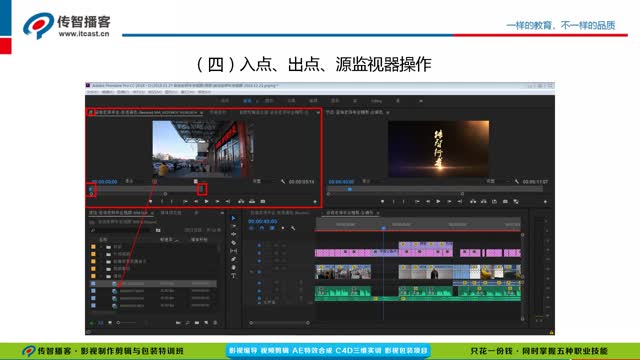Add a marker in the Source monitor
Screen dimensions: 640x360
point(151,202)
